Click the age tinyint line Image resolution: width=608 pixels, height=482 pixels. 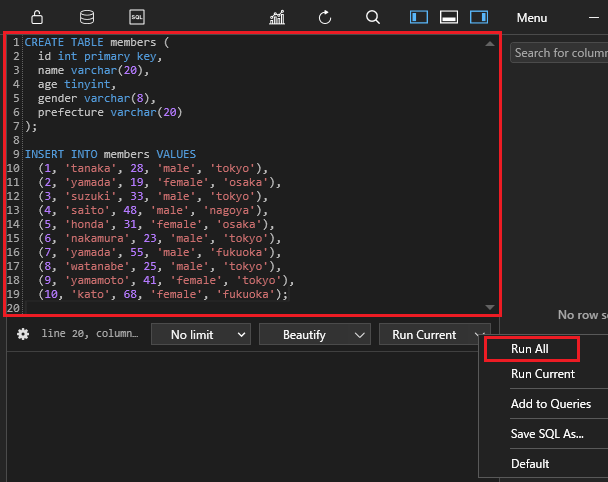click(77, 84)
